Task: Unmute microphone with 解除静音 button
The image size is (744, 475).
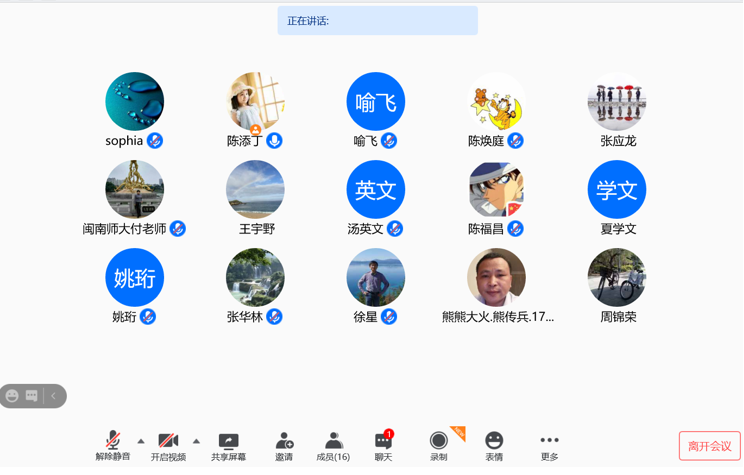Action: [112, 445]
